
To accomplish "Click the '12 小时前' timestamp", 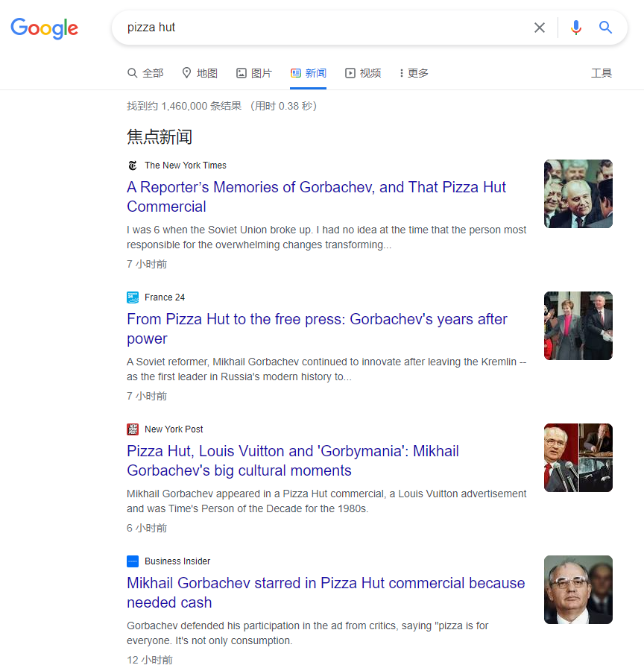I will click(x=150, y=661).
